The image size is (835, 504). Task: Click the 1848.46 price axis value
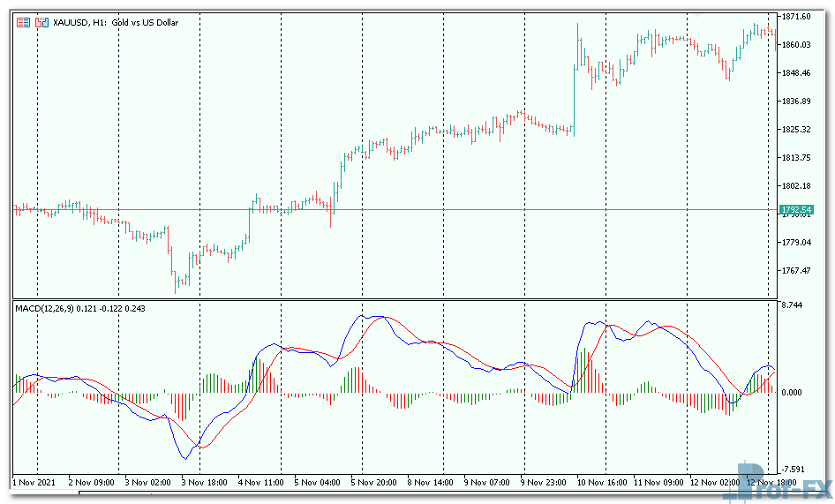(796, 73)
